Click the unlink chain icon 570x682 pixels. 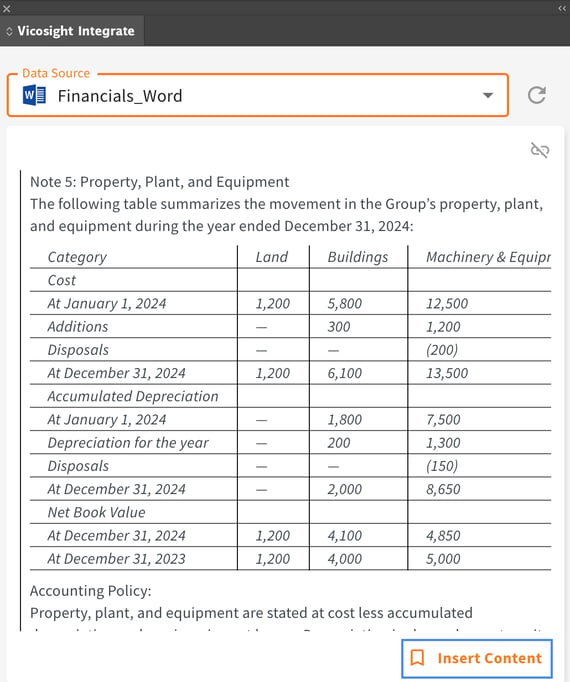tap(540, 150)
